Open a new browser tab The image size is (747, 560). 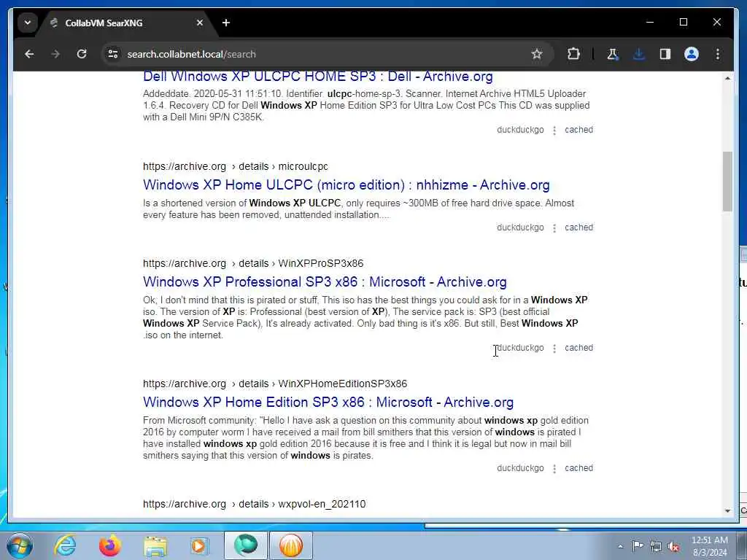pos(226,23)
